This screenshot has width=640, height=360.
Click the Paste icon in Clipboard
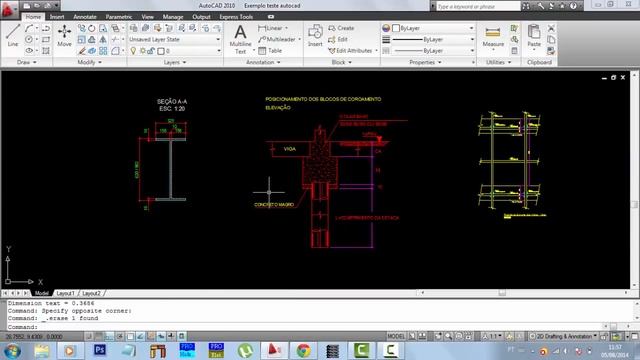(534, 36)
